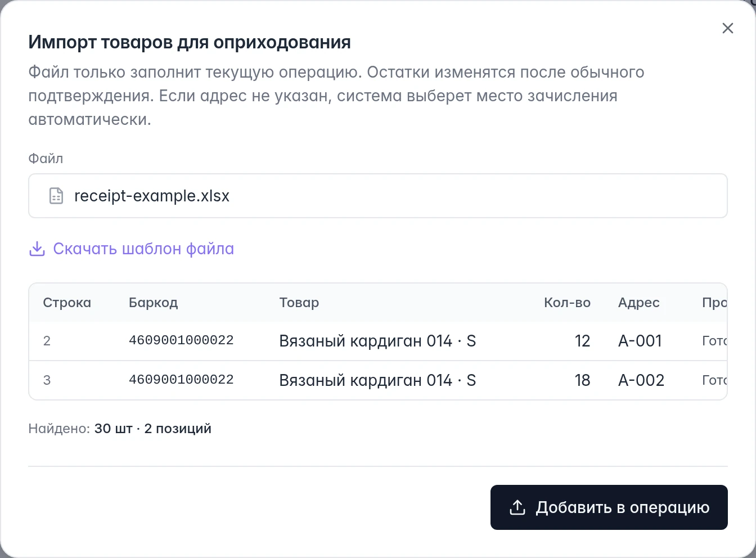The width and height of the screenshot is (756, 558).
Task: Select row number 2 cell
Action: tap(47, 341)
